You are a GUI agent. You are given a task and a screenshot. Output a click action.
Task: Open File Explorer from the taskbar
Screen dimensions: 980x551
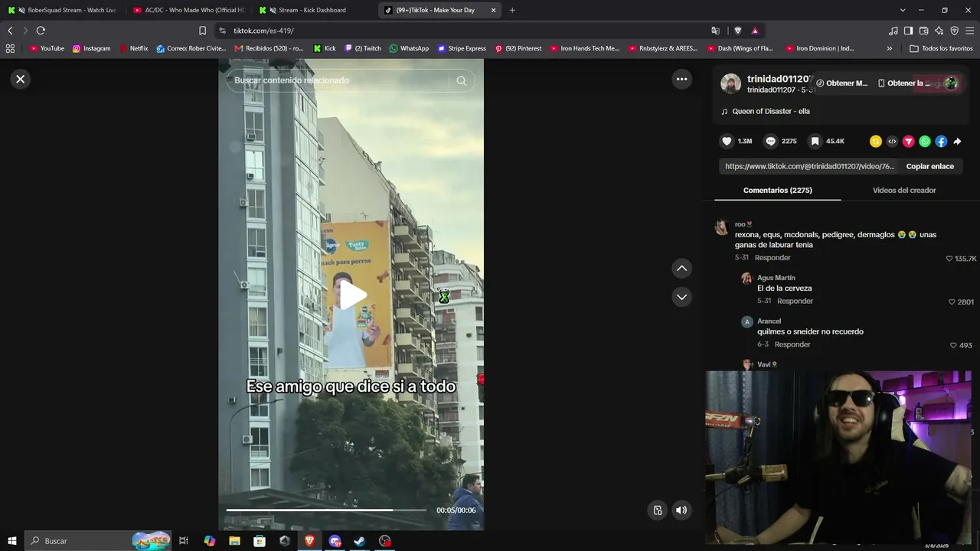[x=234, y=541]
